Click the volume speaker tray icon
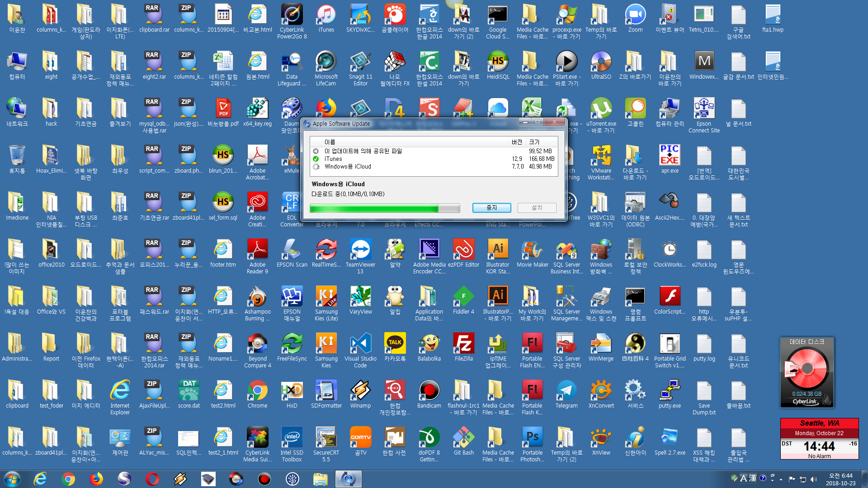868x488 pixels. [814, 479]
